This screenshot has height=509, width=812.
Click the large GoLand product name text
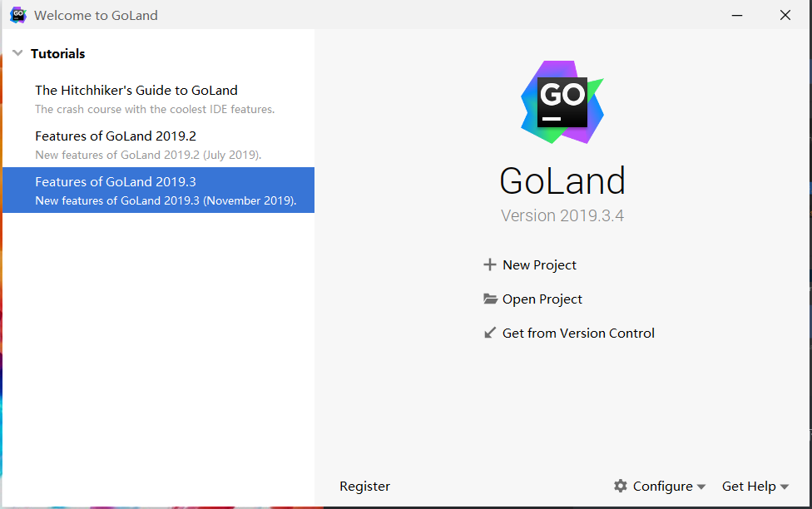pos(562,180)
